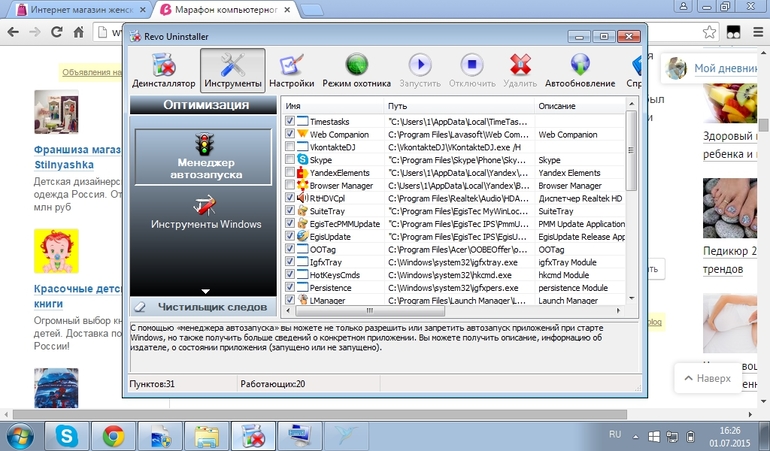Screen dimensions: 770x451
Task: Uncheck the HotKeysCmds checkbox
Action: coord(290,274)
